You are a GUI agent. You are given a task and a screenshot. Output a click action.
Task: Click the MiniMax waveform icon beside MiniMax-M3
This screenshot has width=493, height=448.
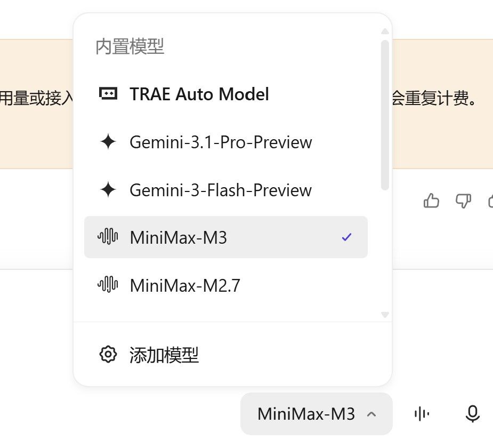click(x=108, y=237)
